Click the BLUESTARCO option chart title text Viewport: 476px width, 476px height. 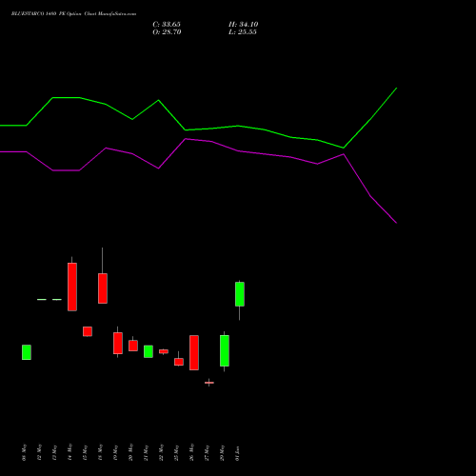click(x=73, y=14)
